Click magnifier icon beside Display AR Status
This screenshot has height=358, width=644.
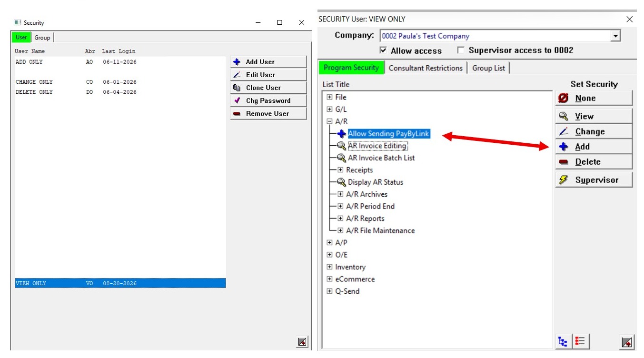(341, 182)
